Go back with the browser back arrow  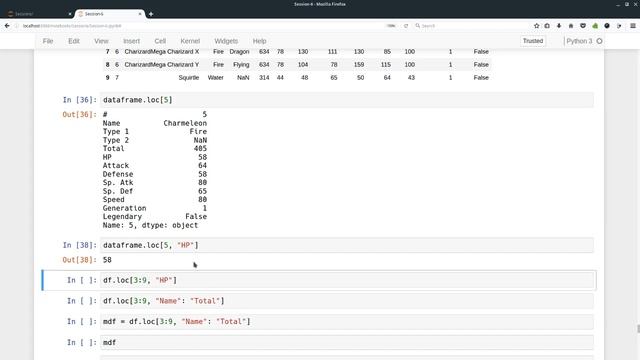(x=7, y=26)
